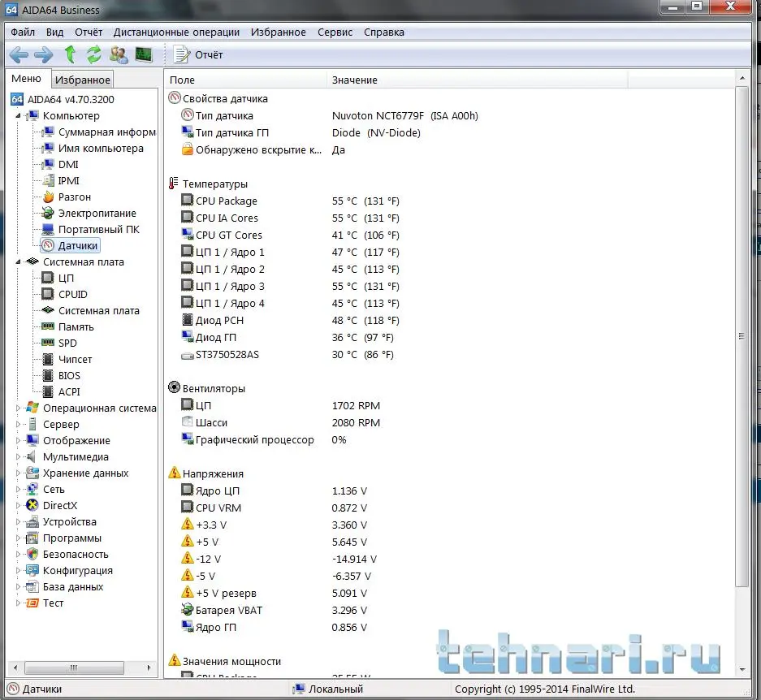Click the vertical scrollbar up arrow
This screenshot has width=761, height=700.
[x=742, y=78]
